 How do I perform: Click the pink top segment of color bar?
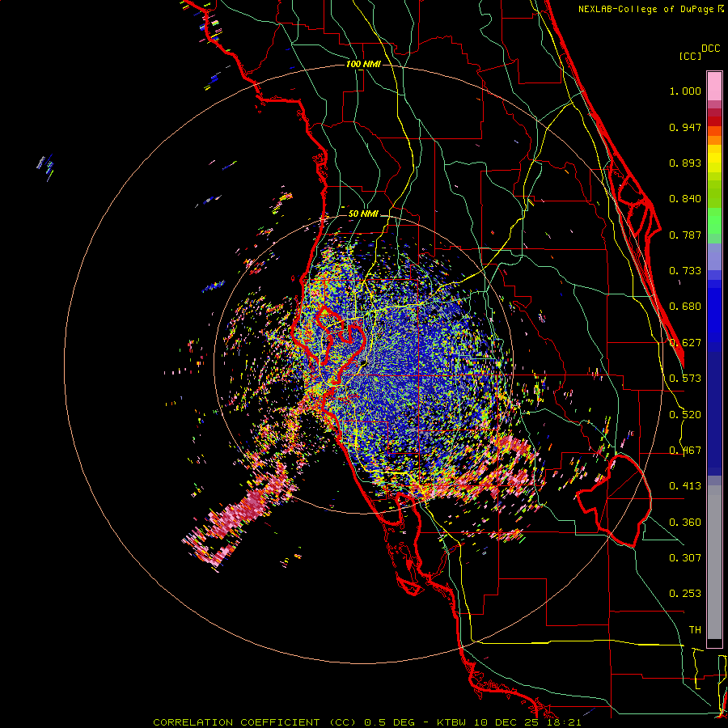tap(714, 87)
